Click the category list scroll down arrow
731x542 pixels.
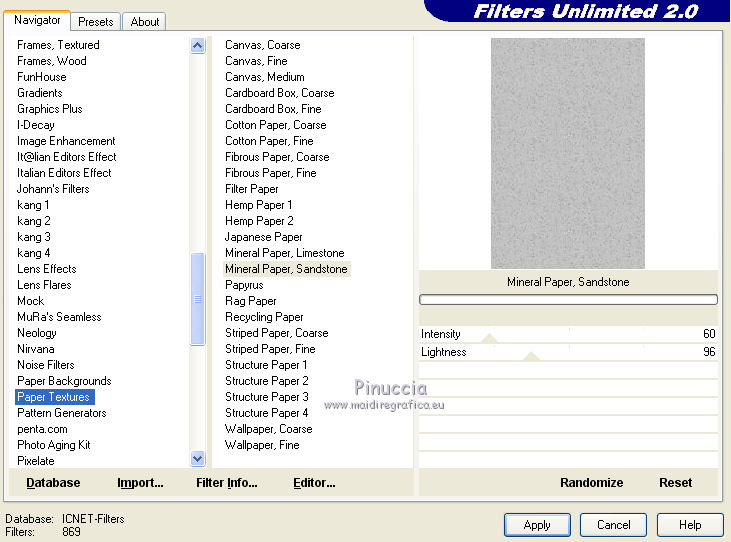(198, 459)
